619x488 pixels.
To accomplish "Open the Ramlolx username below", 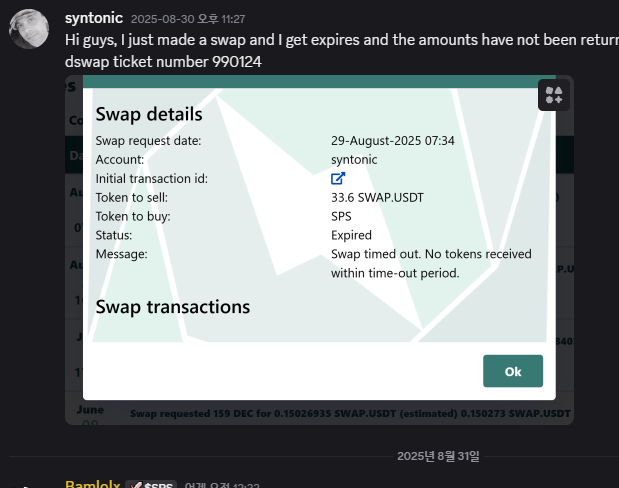I will pos(93,484).
